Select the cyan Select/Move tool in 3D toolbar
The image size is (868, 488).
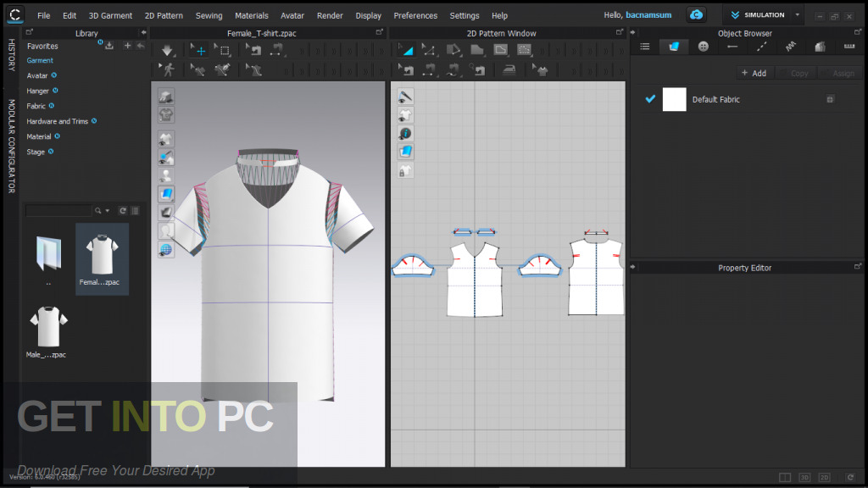[198, 51]
